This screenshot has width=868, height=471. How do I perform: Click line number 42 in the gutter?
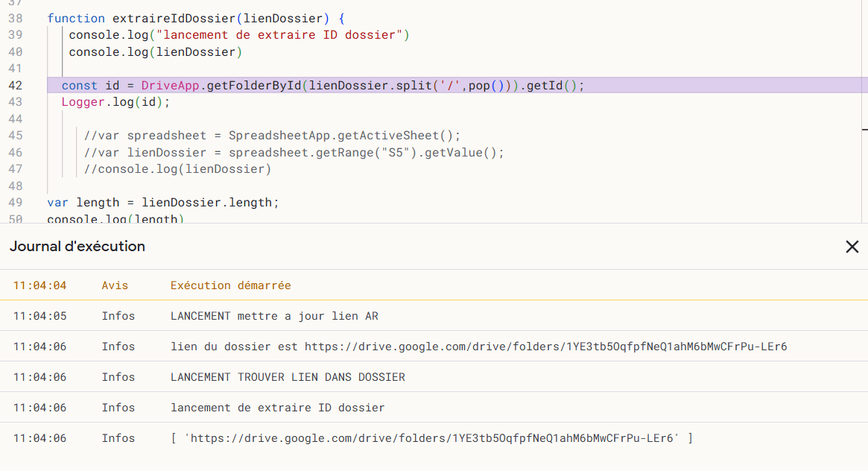(15, 86)
